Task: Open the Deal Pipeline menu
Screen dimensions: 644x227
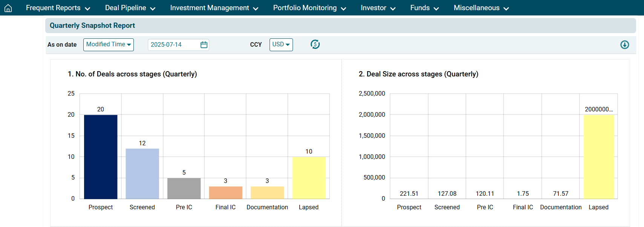Action: (130, 8)
